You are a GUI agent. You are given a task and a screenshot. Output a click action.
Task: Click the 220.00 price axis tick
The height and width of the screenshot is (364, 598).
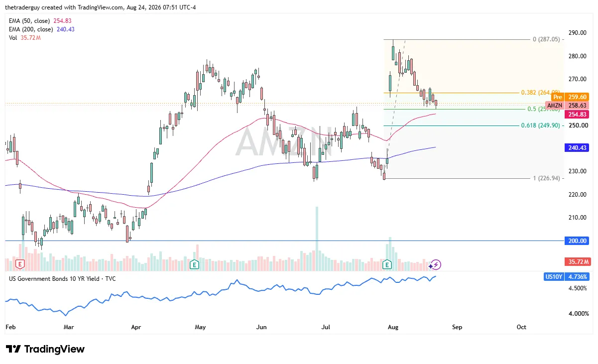point(578,194)
